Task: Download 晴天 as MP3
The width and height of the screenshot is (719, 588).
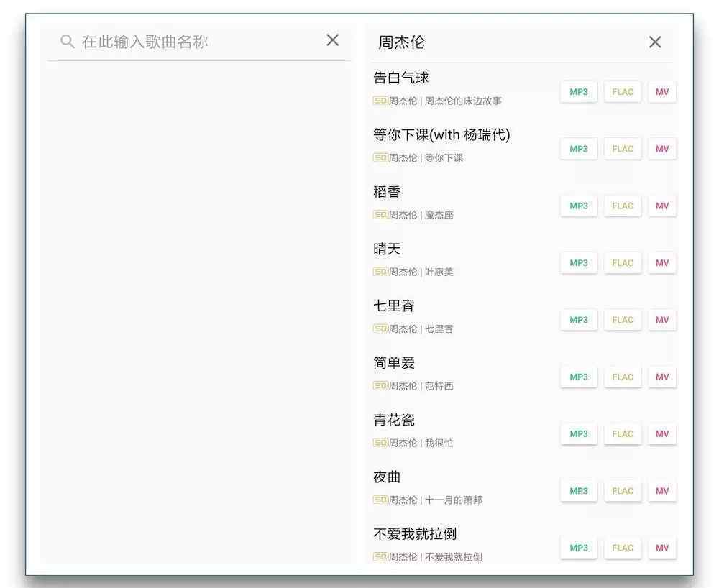Action: (x=579, y=262)
